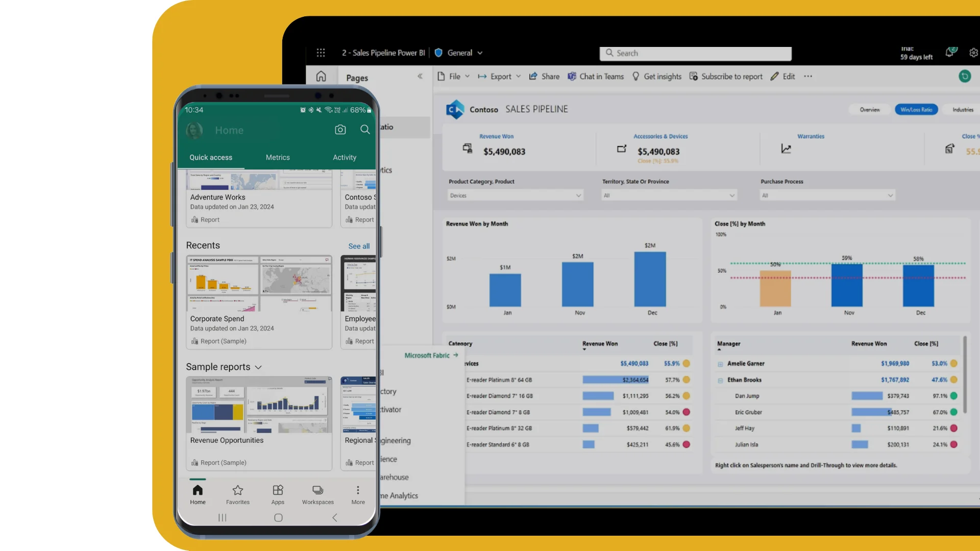Viewport: 980px width, 551px height.
Task: Click Sample reports expander arrow
Action: (257, 367)
